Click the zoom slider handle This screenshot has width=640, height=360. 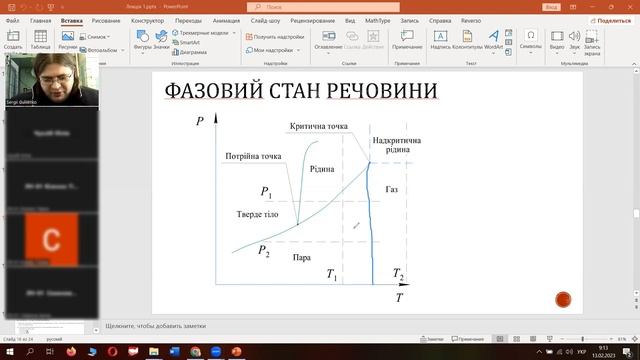click(x=582, y=339)
